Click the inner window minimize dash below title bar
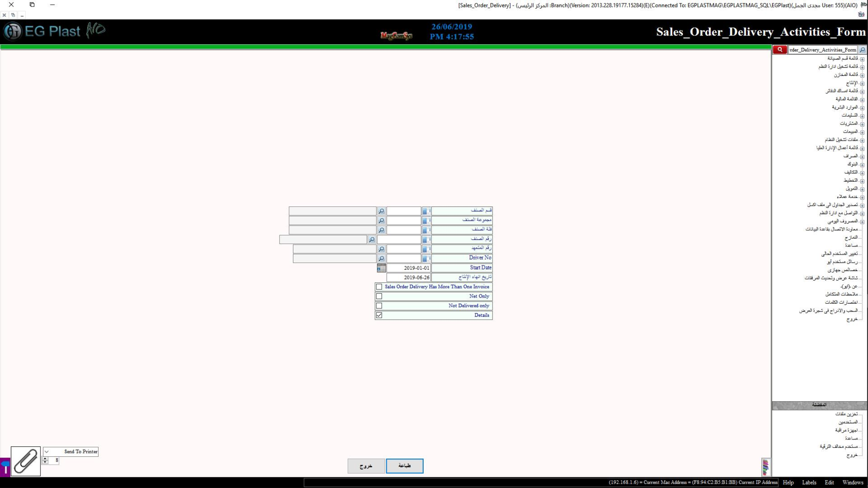 (x=22, y=16)
